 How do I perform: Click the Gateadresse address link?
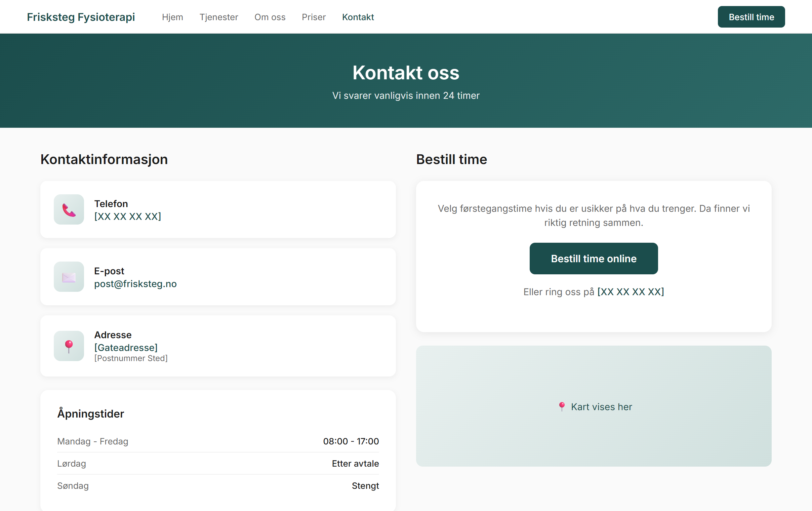[126, 347]
